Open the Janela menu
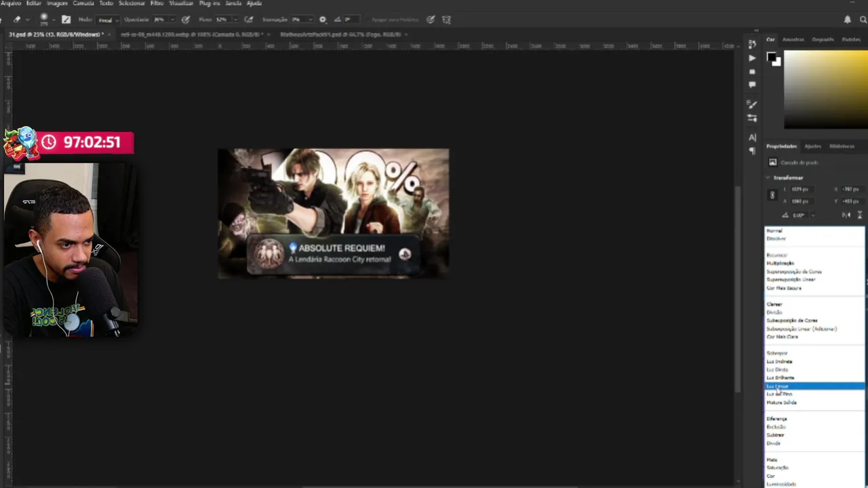868x488 pixels. tap(233, 3)
